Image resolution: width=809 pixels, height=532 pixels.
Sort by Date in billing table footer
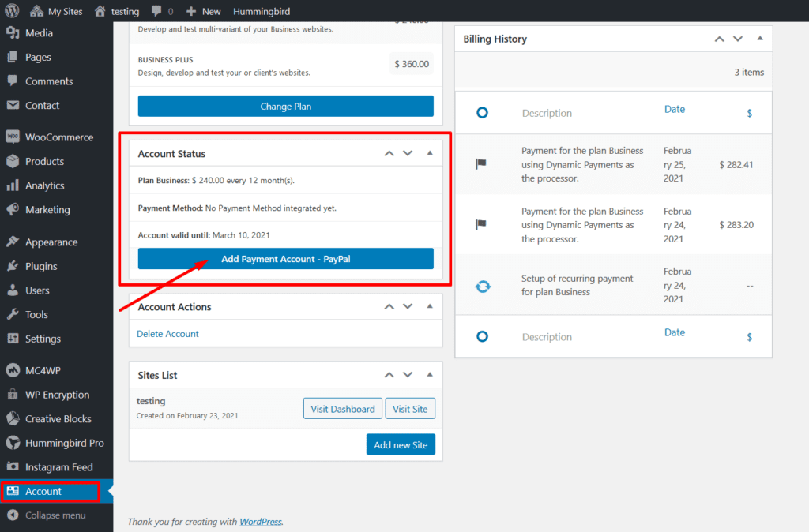tap(675, 332)
